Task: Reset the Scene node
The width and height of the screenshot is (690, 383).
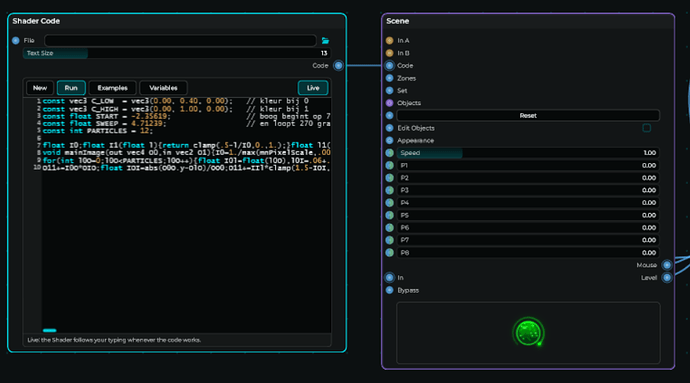Action: click(x=528, y=115)
